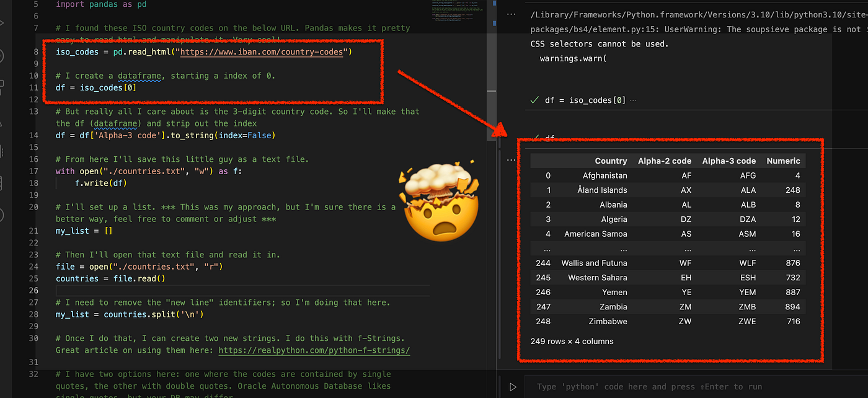Image resolution: width=868 pixels, height=398 pixels.
Task: Click the AFG alpha-3 code cell
Action: (x=748, y=175)
